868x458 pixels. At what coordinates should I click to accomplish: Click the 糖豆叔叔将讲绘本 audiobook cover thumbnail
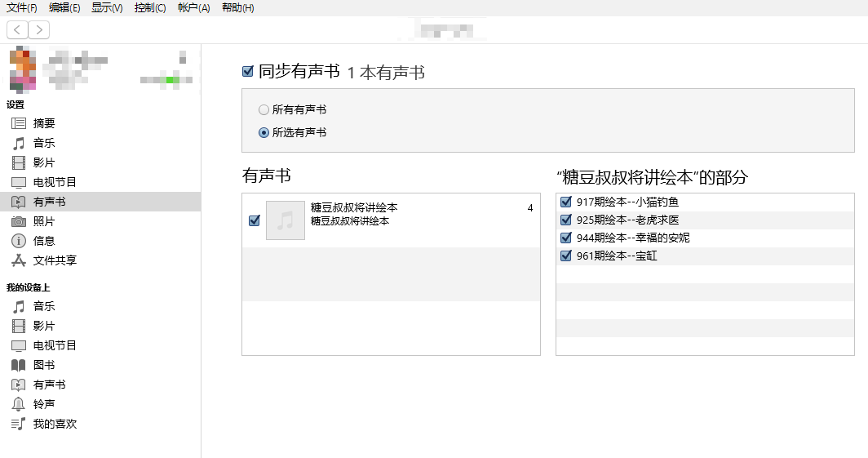point(286,220)
